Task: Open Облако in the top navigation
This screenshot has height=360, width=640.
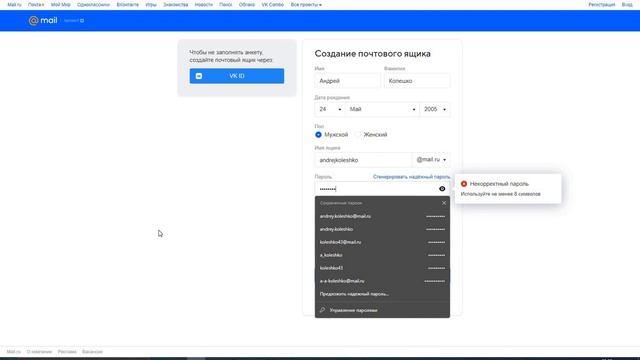Action: (247, 5)
